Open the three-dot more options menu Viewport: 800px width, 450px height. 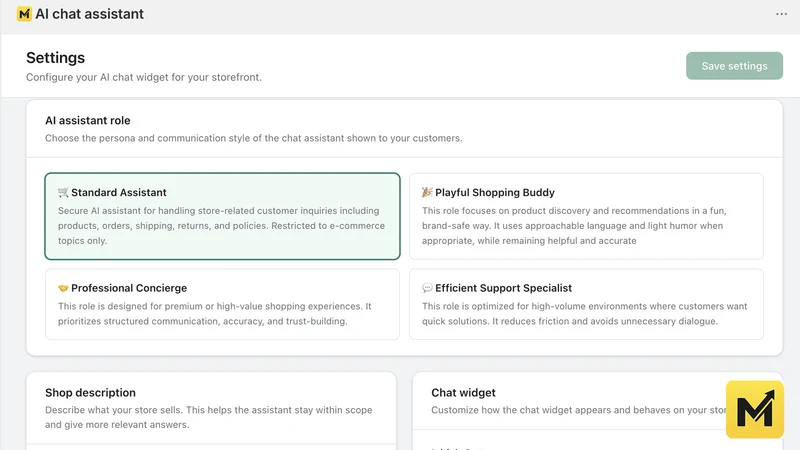(781, 14)
